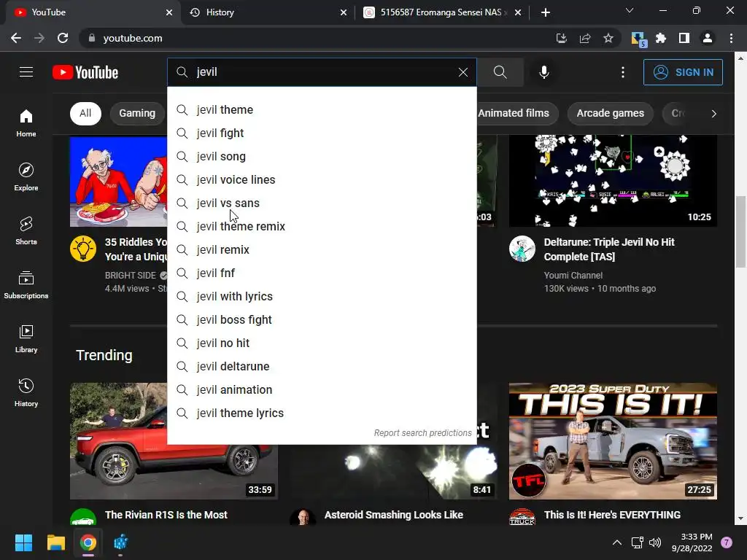This screenshot has height=560, width=747.
Task: Open the Chrome profile icon
Action: [x=708, y=38]
